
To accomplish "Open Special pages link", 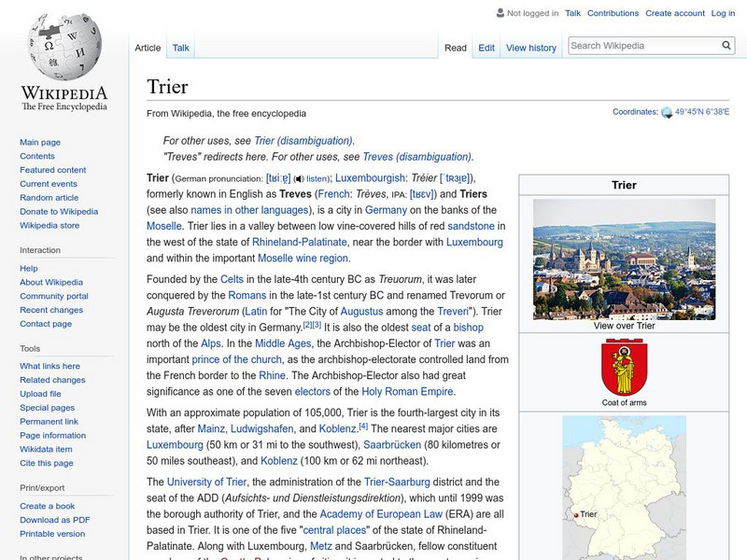I will pos(48,407).
